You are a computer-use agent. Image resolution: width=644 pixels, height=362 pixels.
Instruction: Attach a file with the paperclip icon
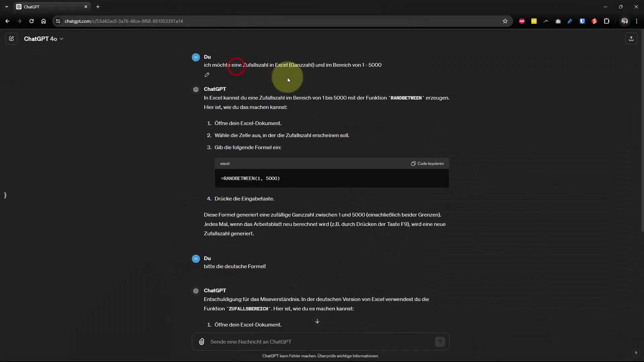tap(202, 342)
